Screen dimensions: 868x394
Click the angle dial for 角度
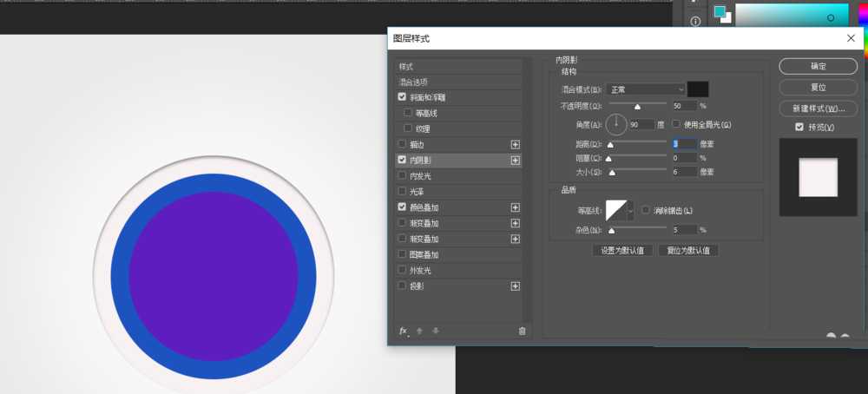coord(616,124)
